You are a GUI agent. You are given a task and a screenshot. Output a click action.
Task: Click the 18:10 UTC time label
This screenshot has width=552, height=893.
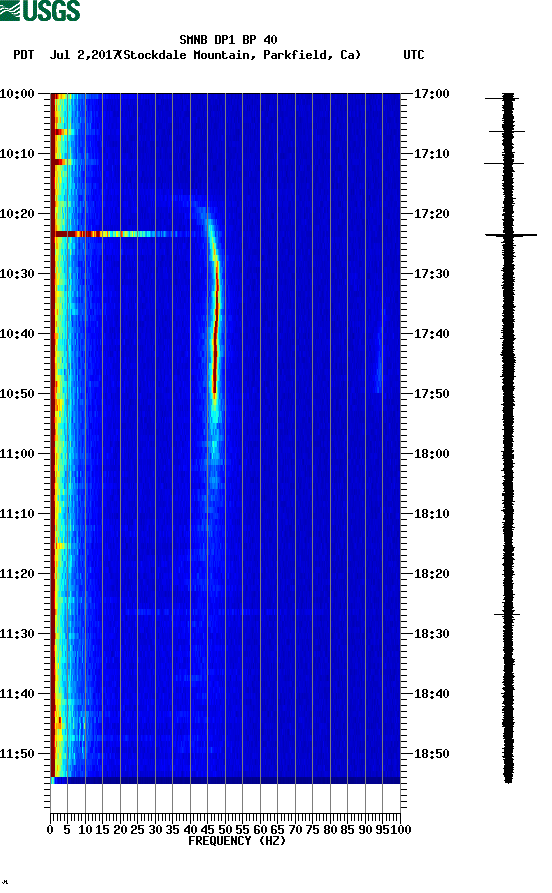432,514
